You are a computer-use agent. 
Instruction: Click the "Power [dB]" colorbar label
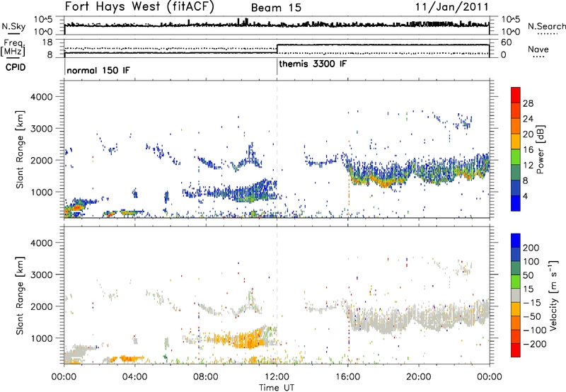541,149
